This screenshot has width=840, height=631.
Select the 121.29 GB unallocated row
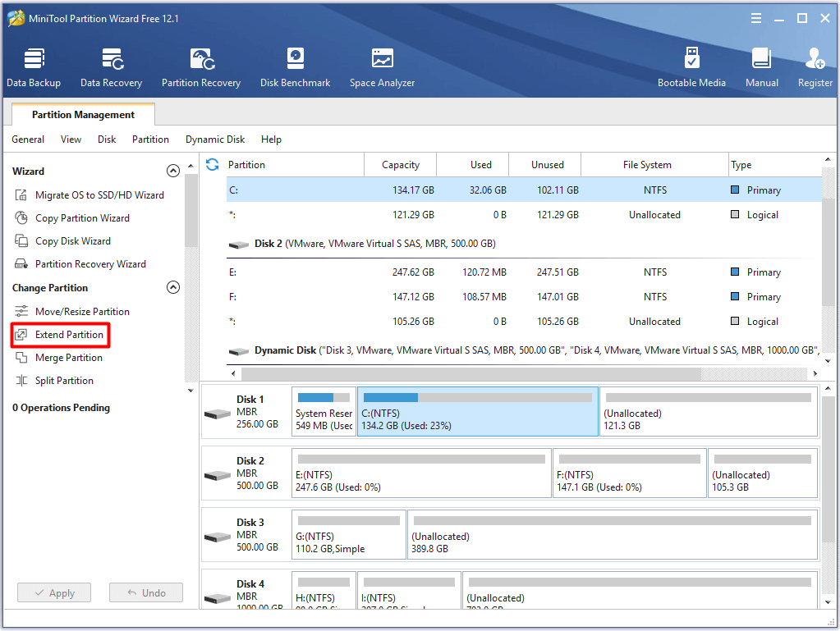coord(524,215)
